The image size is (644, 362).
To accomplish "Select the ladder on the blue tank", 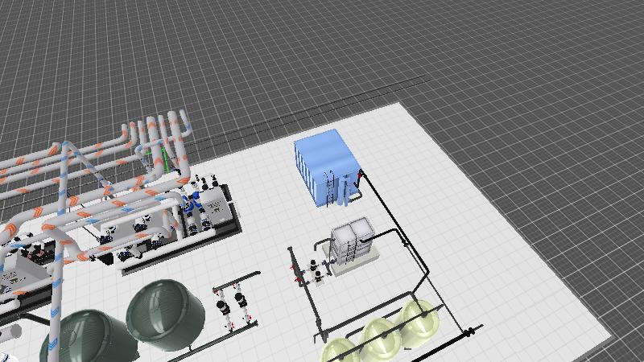I will point(329,187).
